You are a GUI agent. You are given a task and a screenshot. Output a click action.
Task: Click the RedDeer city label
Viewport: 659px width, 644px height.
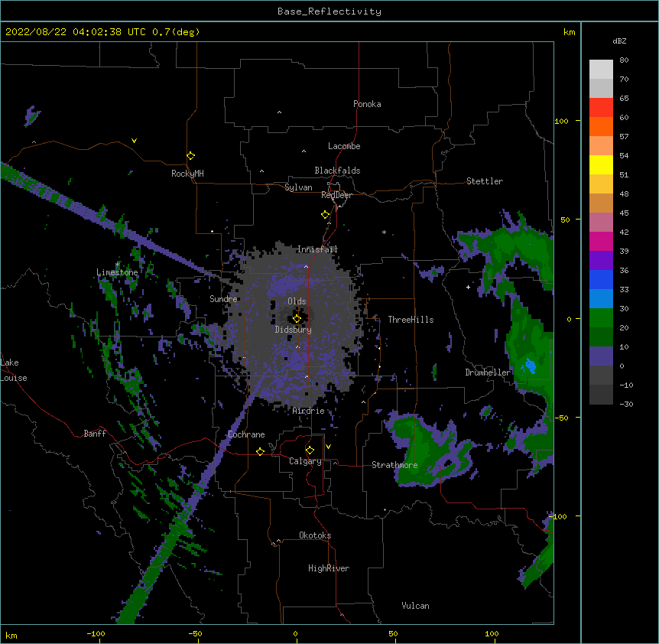pos(336,195)
